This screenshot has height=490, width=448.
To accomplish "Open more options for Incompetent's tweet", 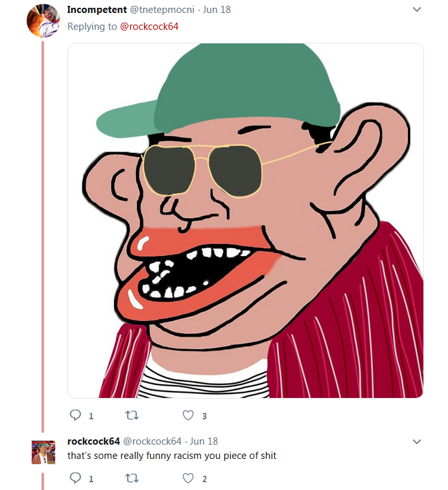I will [417, 9].
